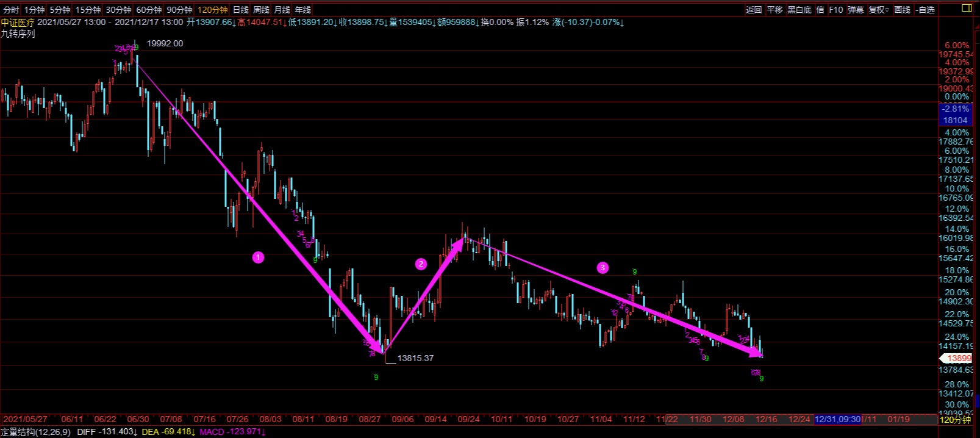Switch to the 年线 yearly chart
Screen dimensions: 980x438
click(302, 10)
